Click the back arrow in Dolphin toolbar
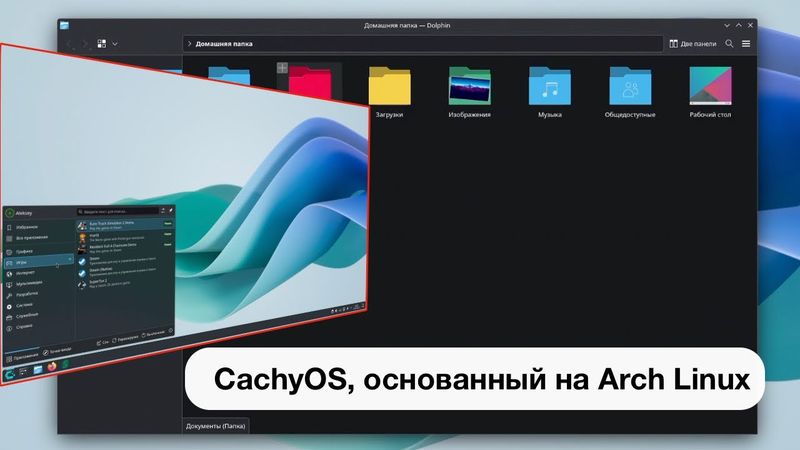Screen dimensions: 800x450 coord(69,44)
